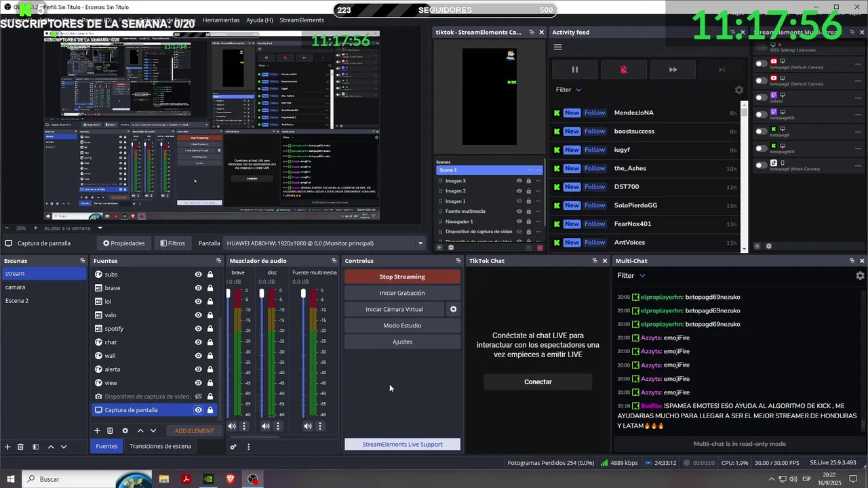This screenshot has height=488, width=868.
Task: Open audio mixer three-dot menu
Action: (x=248, y=447)
